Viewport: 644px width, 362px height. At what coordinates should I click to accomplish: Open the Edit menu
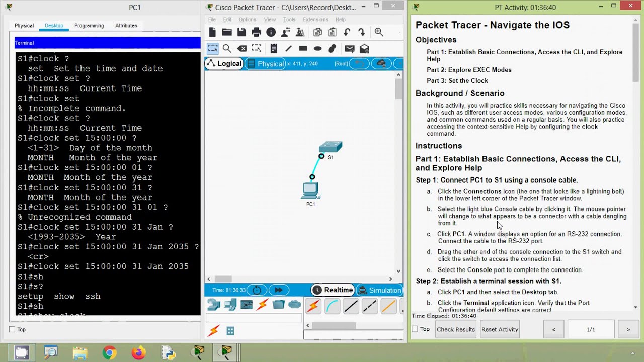(227, 20)
